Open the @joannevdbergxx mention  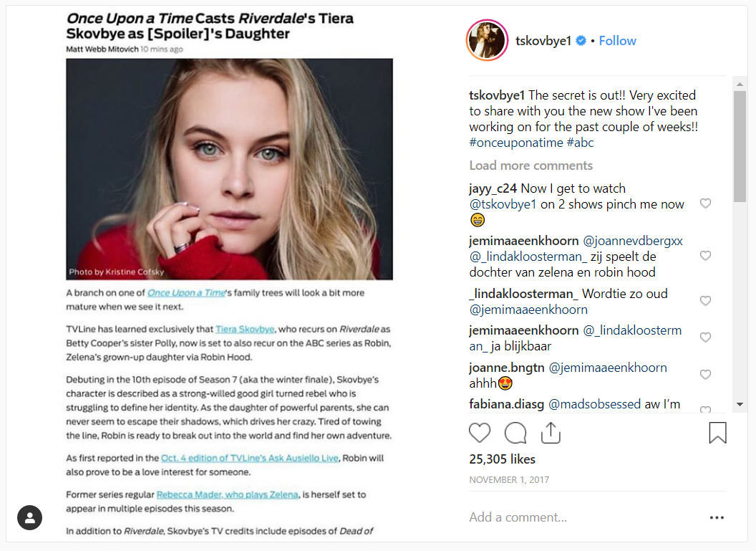point(633,241)
